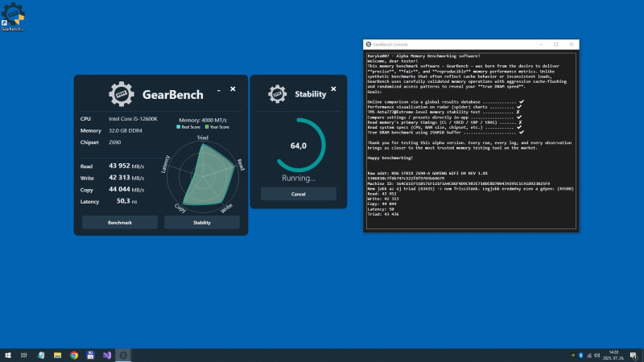Click the 'Happy benchmarking!' console line
Viewport: 644px width, 362px height.
390,158
